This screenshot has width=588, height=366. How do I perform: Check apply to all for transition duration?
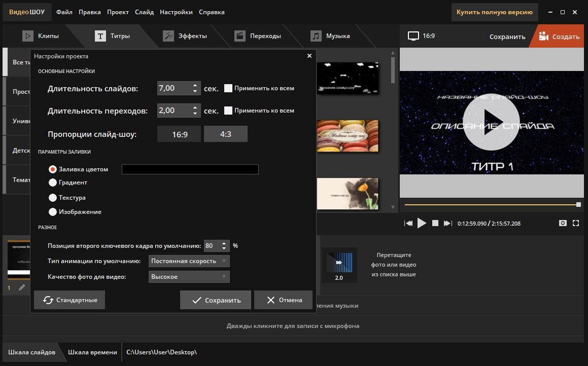coord(228,111)
